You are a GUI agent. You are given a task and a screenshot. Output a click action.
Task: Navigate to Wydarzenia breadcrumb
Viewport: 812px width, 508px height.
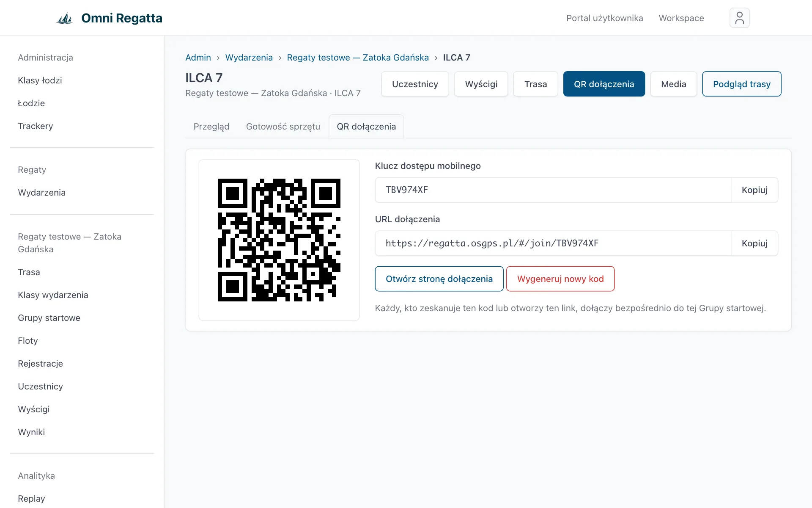(x=249, y=58)
